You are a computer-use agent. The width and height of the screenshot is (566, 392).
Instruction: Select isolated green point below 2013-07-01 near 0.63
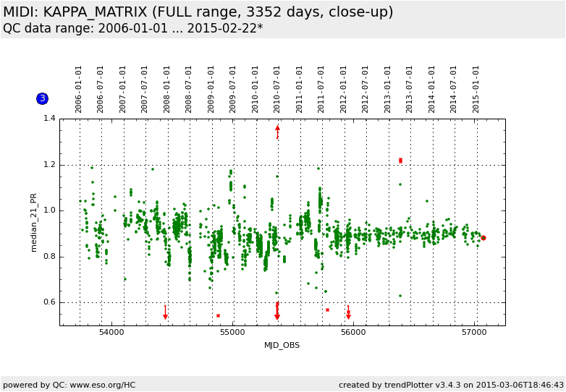click(400, 296)
